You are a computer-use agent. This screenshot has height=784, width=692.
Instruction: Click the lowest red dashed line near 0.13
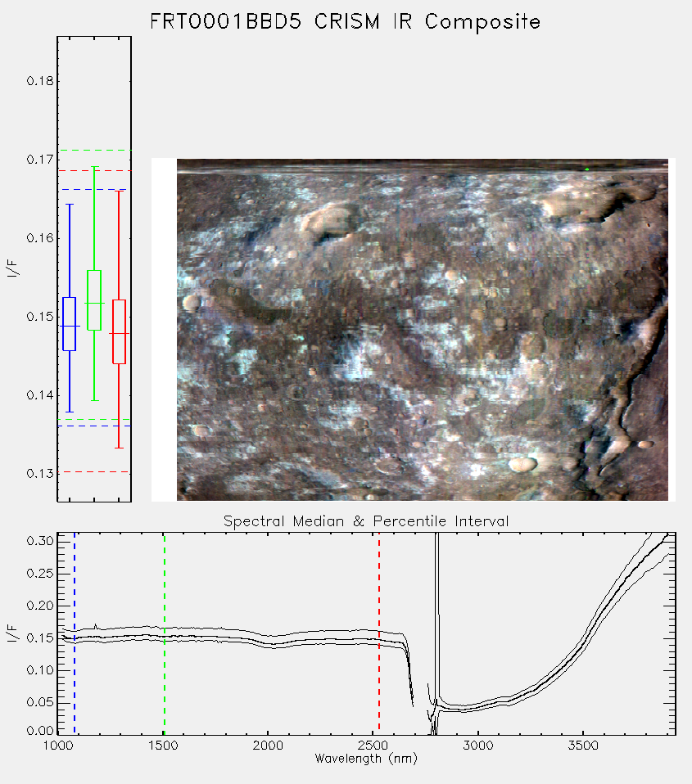point(94,471)
